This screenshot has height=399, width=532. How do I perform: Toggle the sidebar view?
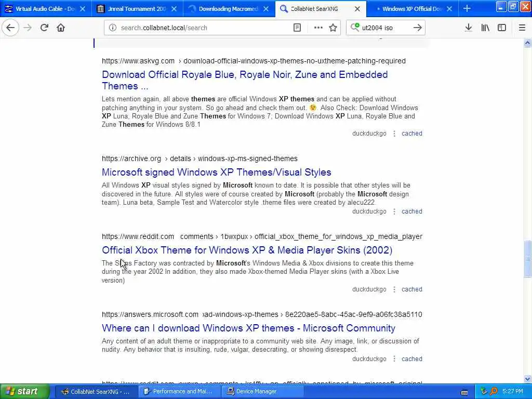tap(502, 28)
